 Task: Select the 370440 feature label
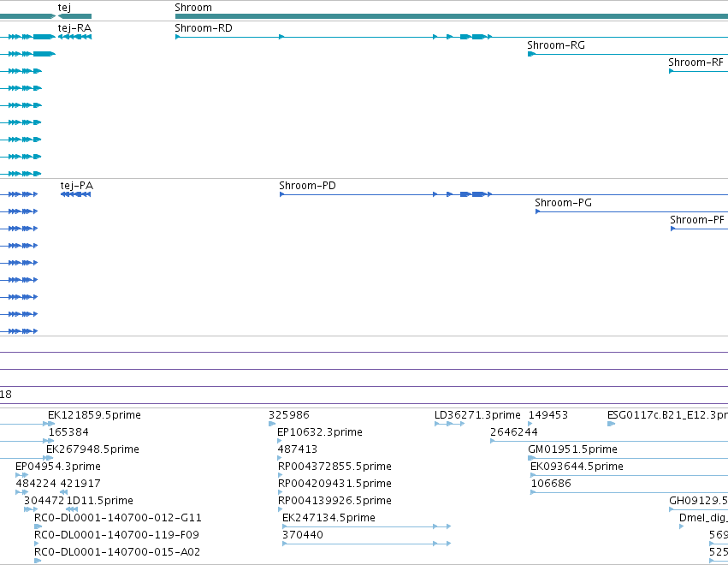303,535
